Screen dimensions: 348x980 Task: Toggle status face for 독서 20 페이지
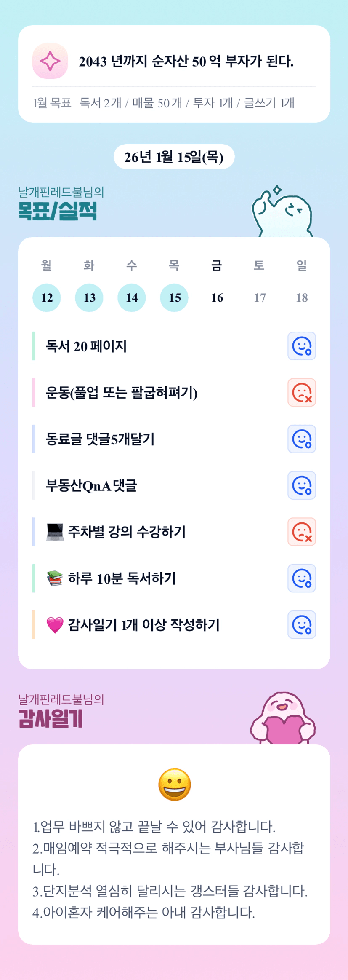(x=302, y=346)
